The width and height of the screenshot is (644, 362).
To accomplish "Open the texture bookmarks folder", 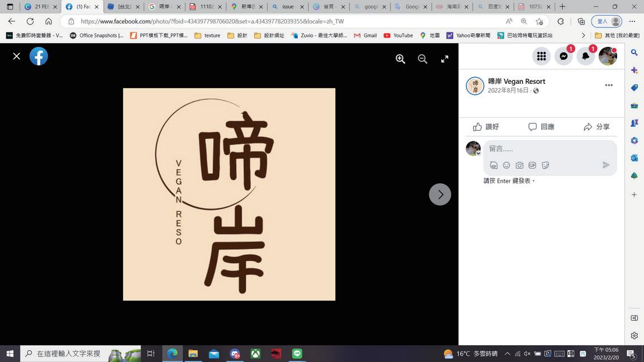I will point(207,35).
